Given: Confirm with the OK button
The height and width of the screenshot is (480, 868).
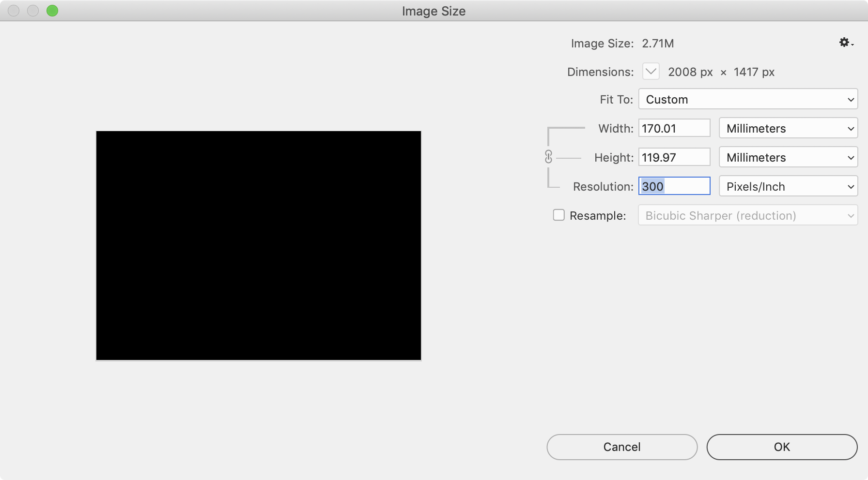Looking at the screenshot, I should 782,447.
